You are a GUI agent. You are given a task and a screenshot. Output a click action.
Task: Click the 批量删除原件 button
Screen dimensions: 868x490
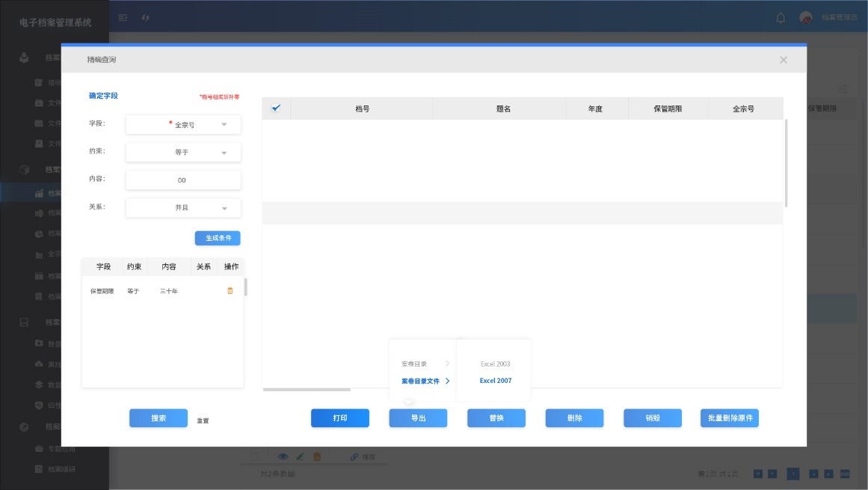click(x=729, y=418)
